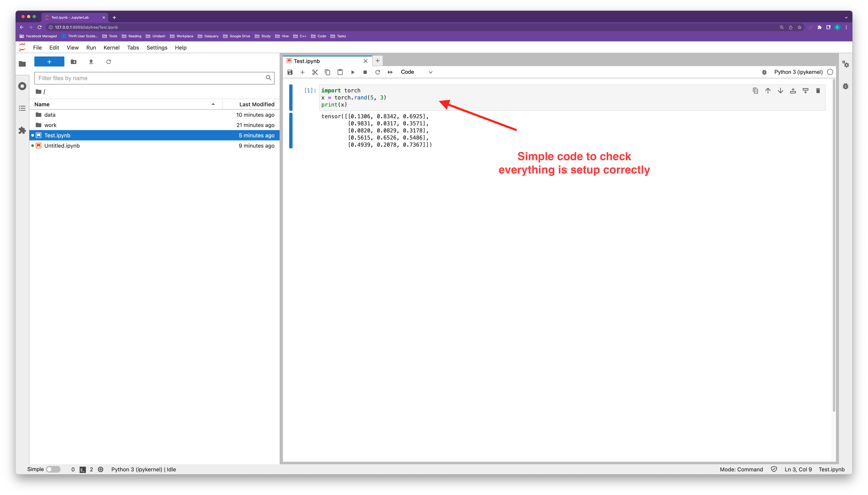Open the Extension Manager puzzle icon
Viewport: 868px width, 495px height.
tap(22, 130)
